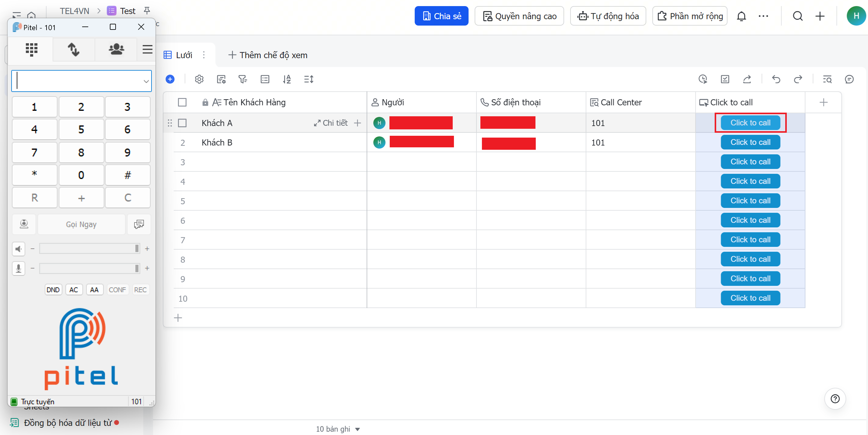Check the Khách A row checkbox
The width and height of the screenshot is (868, 435).
click(182, 123)
